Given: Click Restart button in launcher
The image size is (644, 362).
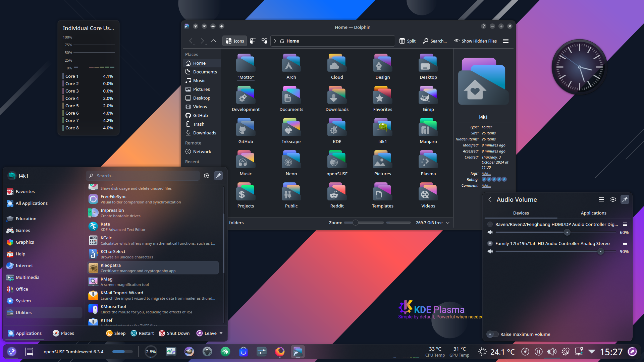Looking at the screenshot, I should [x=142, y=333].
